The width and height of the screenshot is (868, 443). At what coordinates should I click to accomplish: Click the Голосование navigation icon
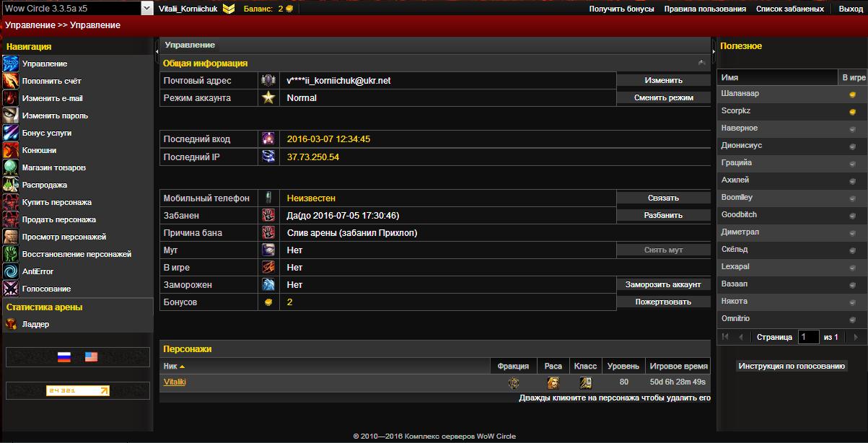click(10, 289)
